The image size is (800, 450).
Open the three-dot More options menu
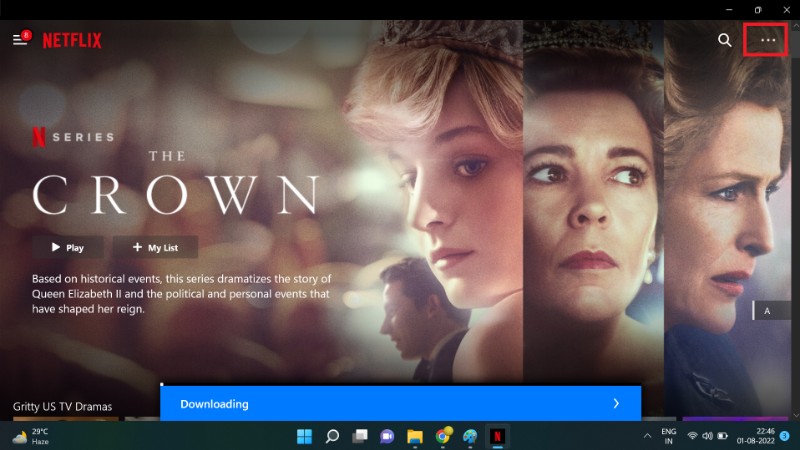click(768, 40)
